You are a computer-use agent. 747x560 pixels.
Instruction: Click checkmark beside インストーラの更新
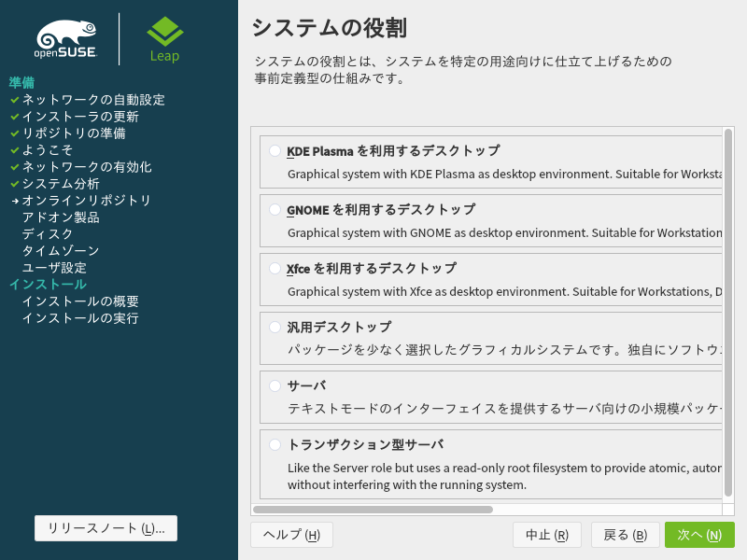coord(15,116)
